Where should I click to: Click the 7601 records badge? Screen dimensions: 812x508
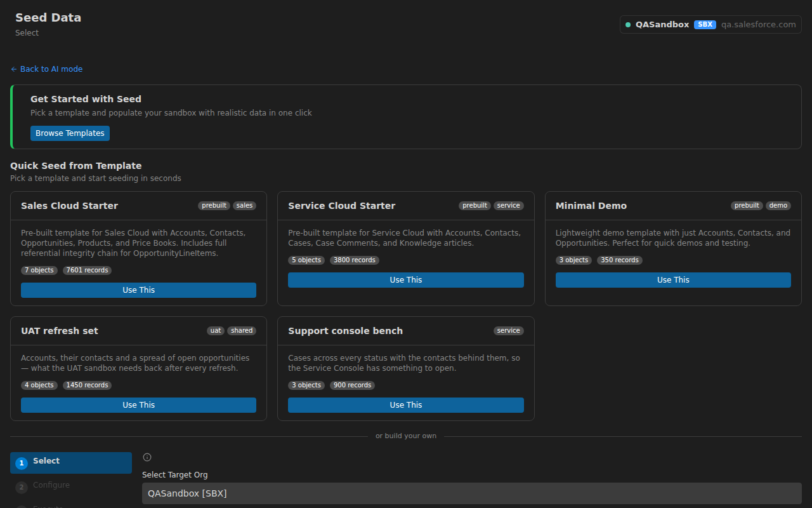pos(88,271)
